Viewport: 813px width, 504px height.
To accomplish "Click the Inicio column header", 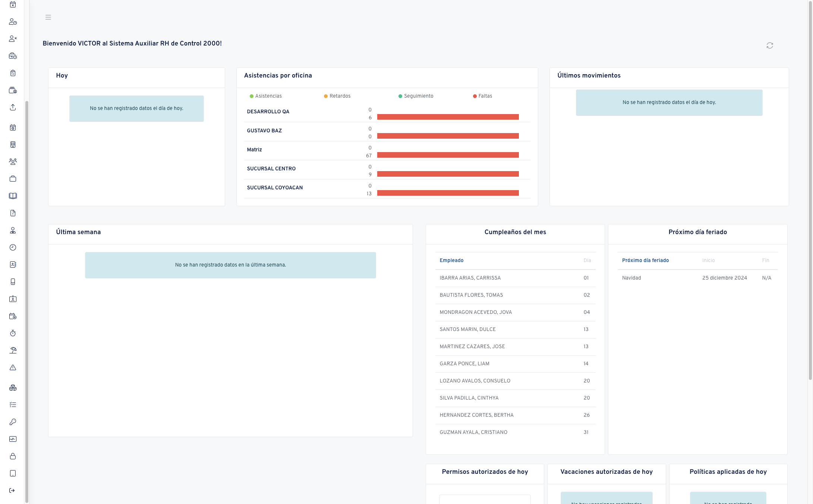I will click(x=708, y=261).
